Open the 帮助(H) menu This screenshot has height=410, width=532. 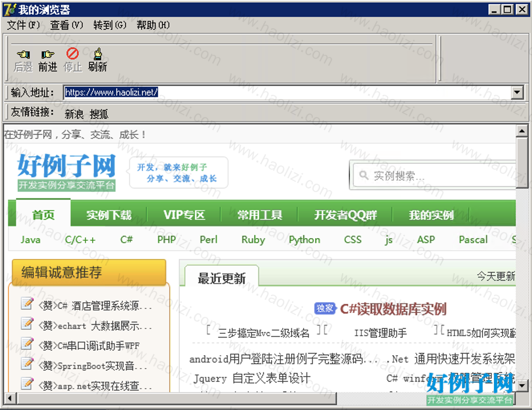153,25
